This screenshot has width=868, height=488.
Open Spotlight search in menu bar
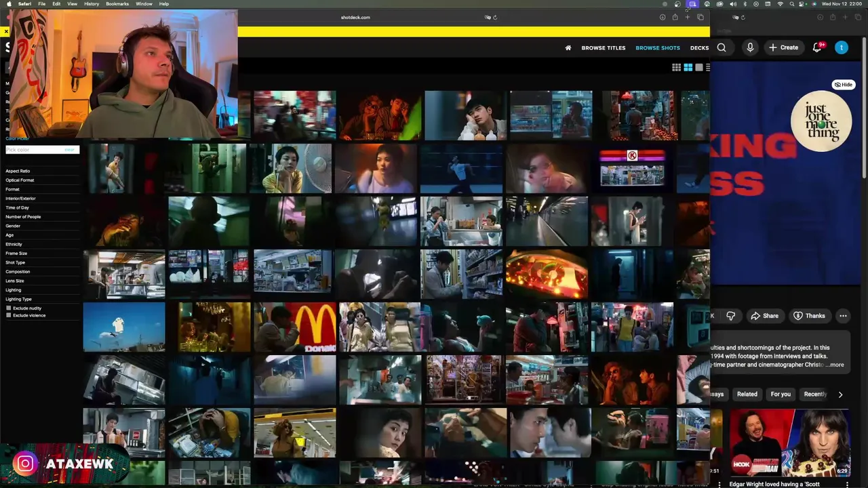[791, 4]
